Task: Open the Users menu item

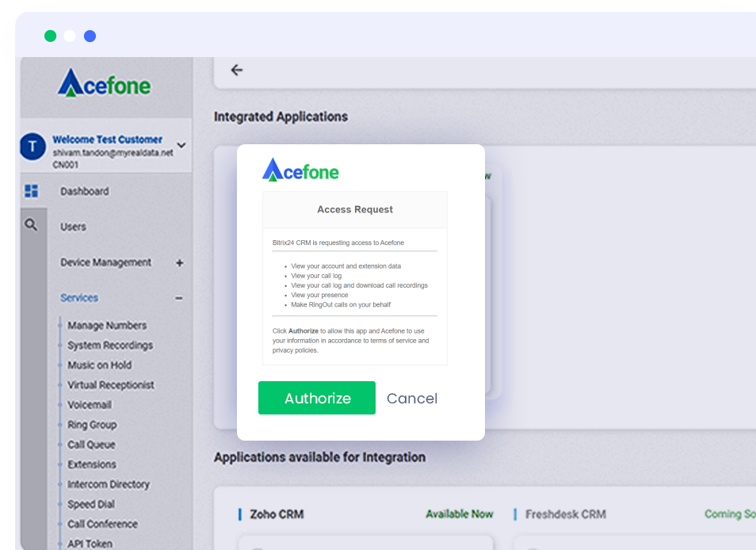Action: pyautogui.click(x=73, y=227)
